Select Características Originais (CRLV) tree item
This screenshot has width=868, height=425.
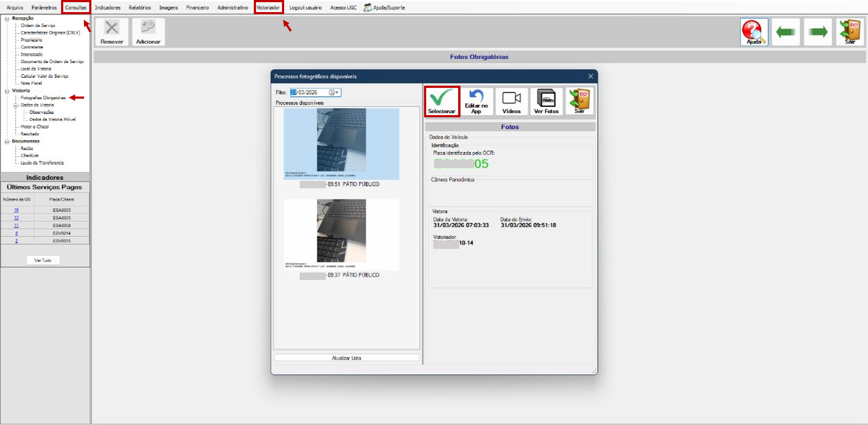pos(50,33)
